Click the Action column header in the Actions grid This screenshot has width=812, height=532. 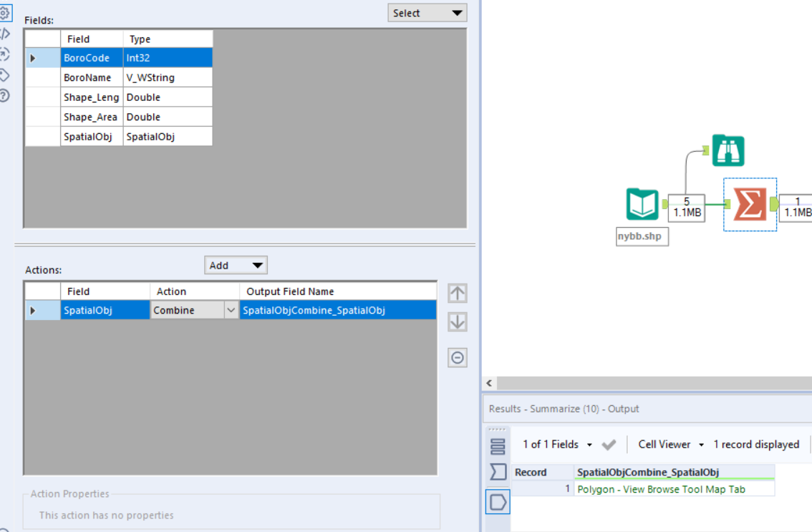tap(195, 291)
